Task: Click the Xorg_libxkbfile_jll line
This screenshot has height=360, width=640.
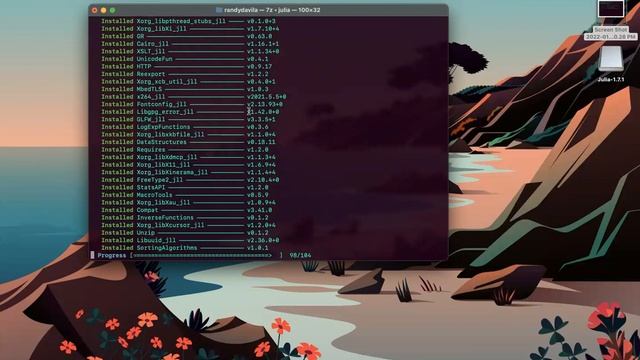Action: (188, 134)
